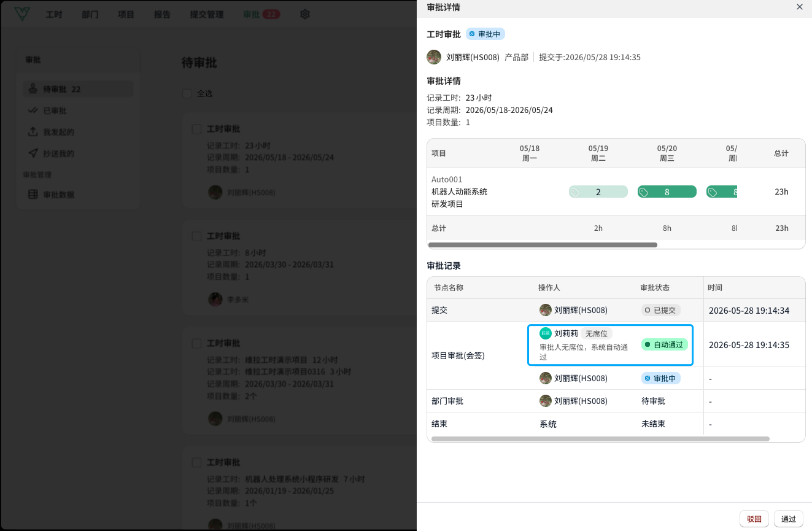Click the 审批数据 table icon
The height and width of the screenshot is (531, 812).
pyautogui.click(x=33, y=195)
